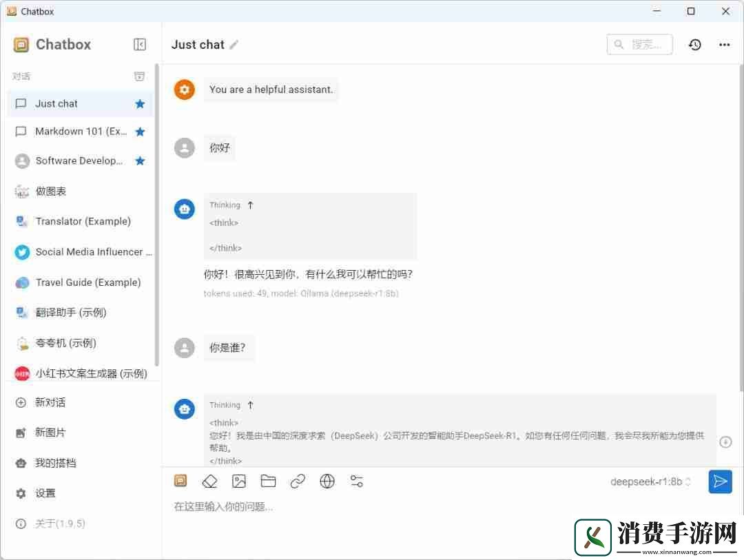The image size is (744, 560).
Task: Select the Translator (Example) conversation
Action: 83,221
